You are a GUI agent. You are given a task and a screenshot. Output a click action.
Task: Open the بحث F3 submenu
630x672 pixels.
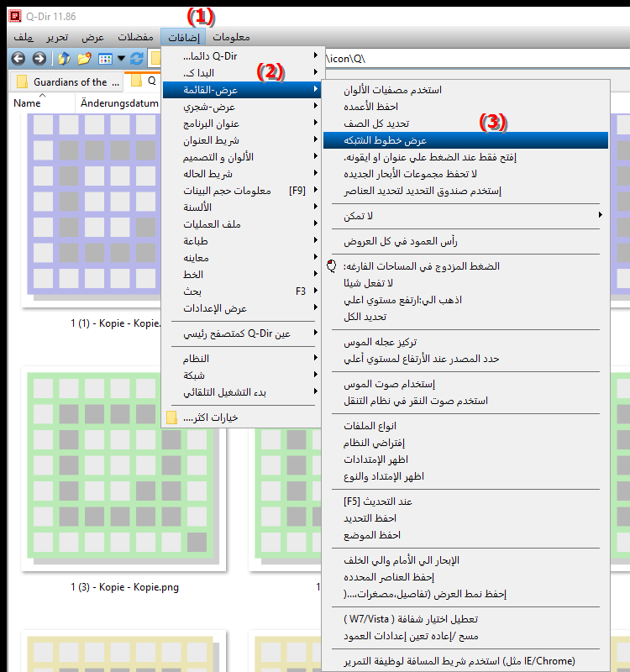click(x=242, y=291)
